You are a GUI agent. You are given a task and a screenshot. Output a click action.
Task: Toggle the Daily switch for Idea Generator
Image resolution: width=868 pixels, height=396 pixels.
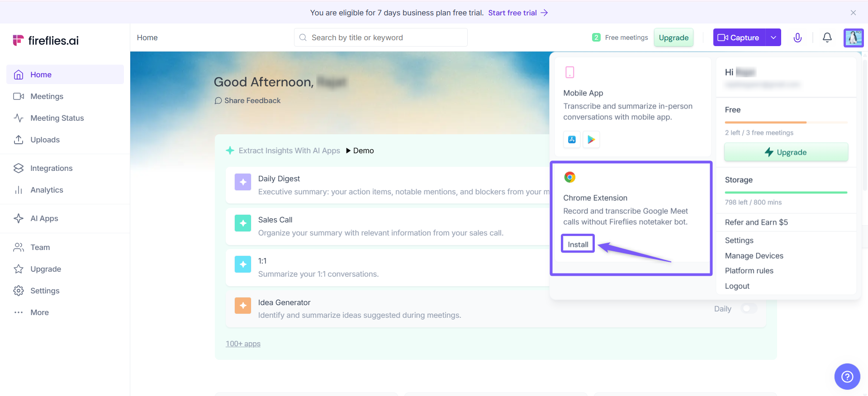click(x=749, y=308)
